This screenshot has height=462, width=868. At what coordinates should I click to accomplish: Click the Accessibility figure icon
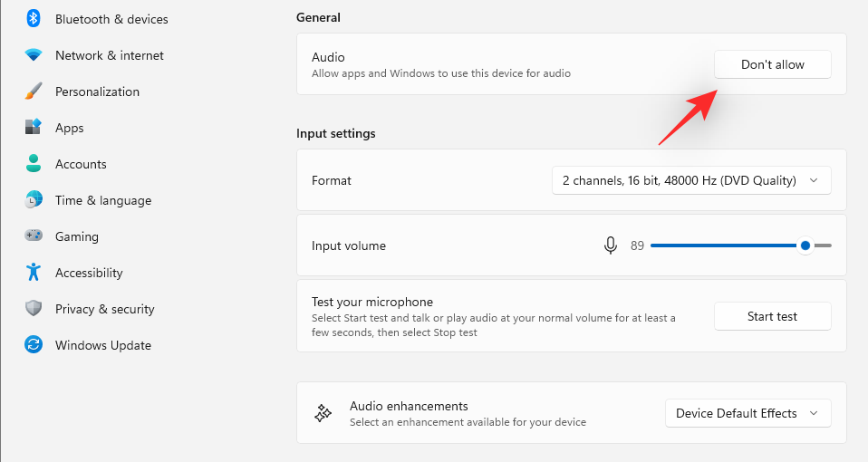tap(34, 273)
